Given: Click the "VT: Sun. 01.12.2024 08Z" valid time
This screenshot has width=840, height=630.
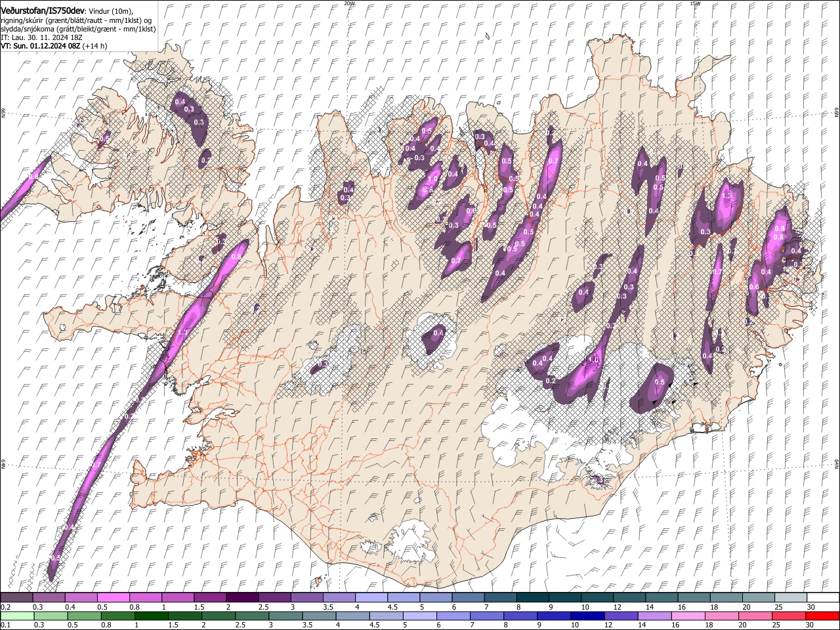Looking at the screenshot, I should tap(41, 46).
